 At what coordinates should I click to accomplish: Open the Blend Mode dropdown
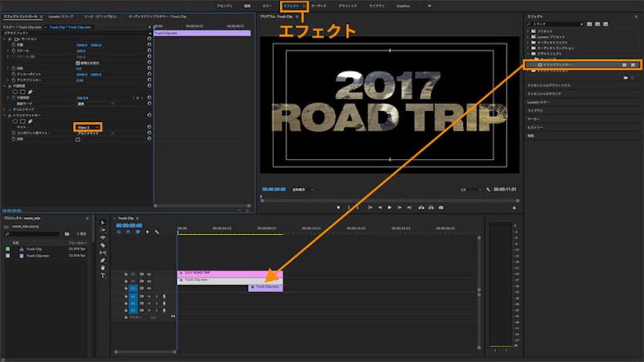pos(96,104)
